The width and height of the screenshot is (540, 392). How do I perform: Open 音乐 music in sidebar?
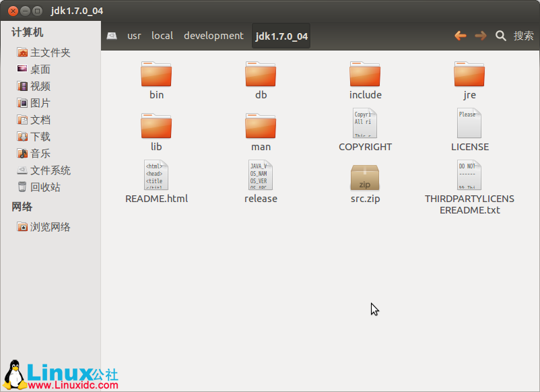pos(34,154)
